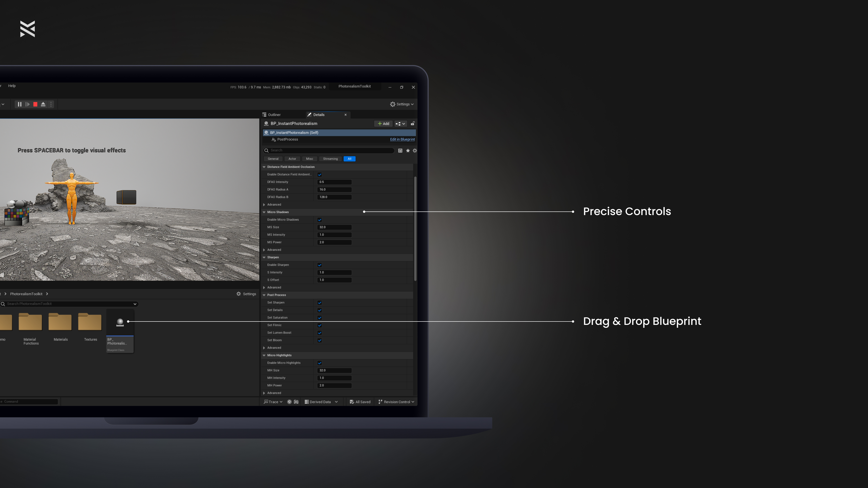Collapse the Micro Shadows section
The image size is (868, 488).
[x=264, y=212]
